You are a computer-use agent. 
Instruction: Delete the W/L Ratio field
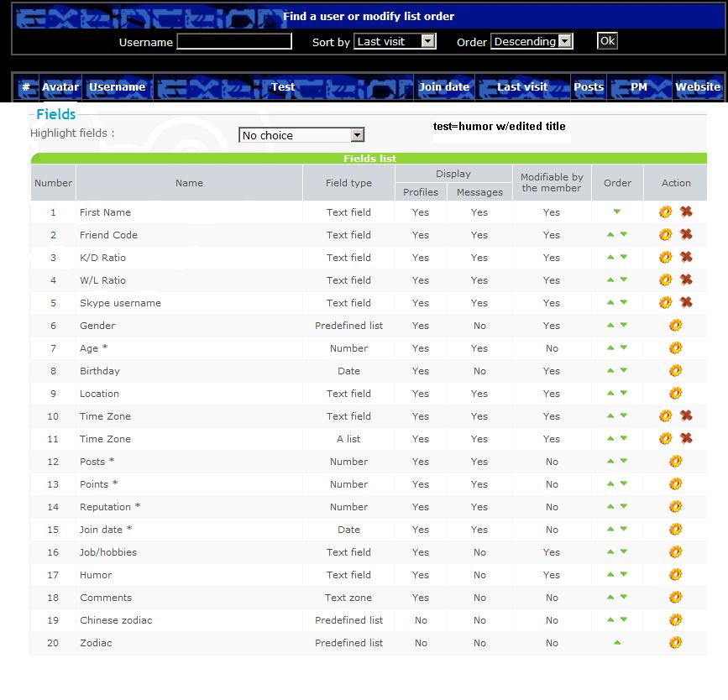point(686,279)
